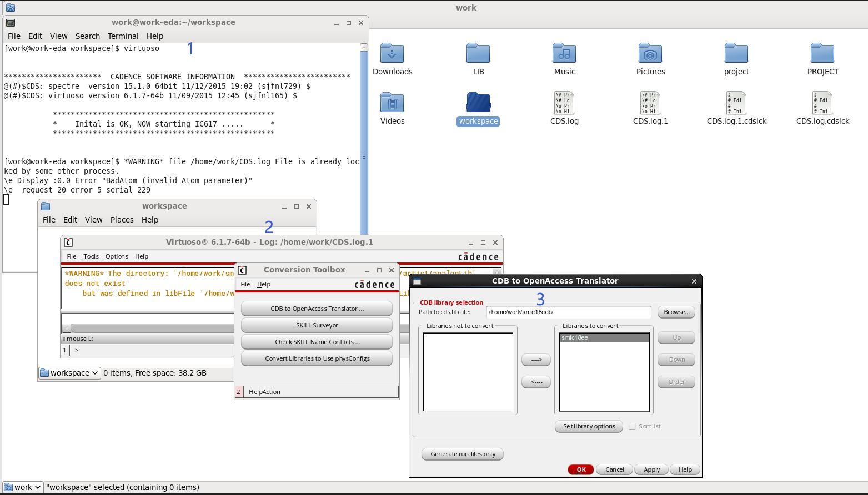Screen dimensions: 868x495
Task: Open the Downloads folder icon
Action: (392, 53)
